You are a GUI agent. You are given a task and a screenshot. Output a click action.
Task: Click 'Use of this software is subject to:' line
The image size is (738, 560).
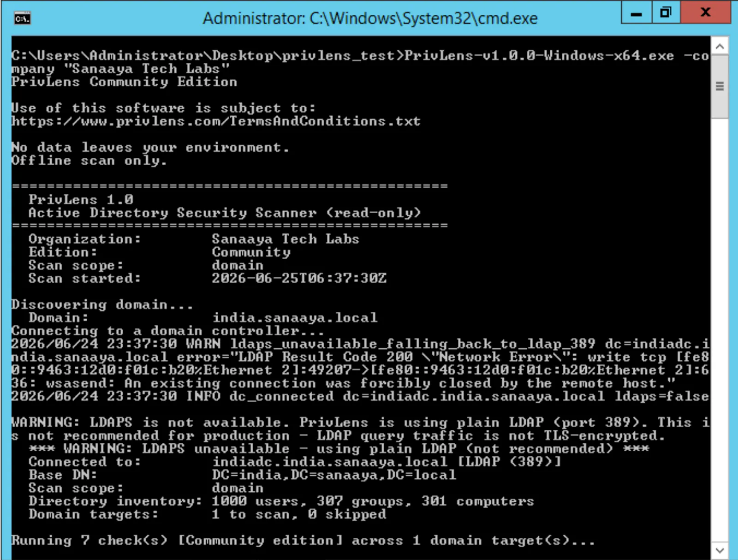163,108
